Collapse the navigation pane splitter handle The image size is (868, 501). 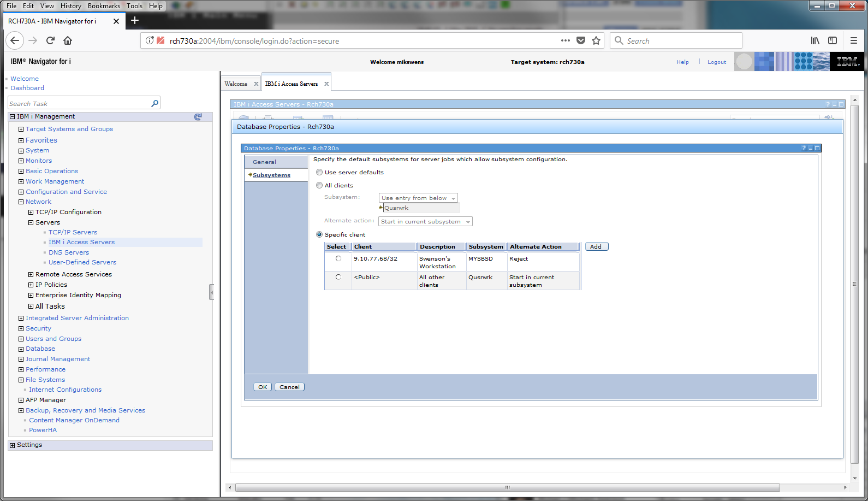pos(211,292)
